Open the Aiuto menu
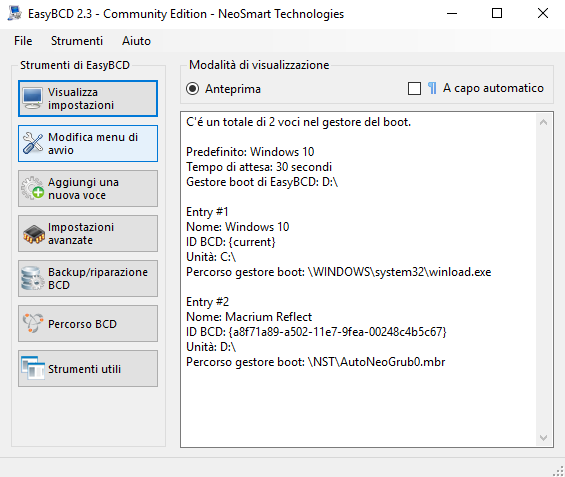This screenshot has height=477, width=565. tap(136, 41)
